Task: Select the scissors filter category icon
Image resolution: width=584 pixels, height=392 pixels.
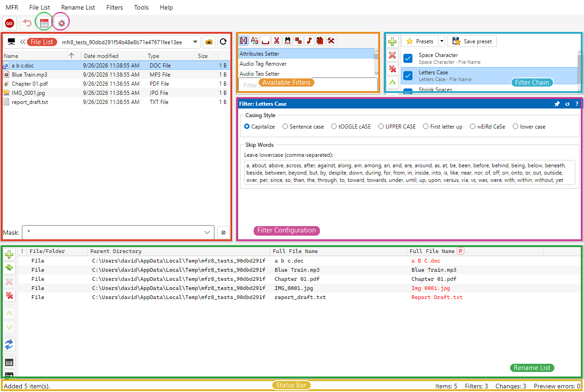Action: (276, 41)
